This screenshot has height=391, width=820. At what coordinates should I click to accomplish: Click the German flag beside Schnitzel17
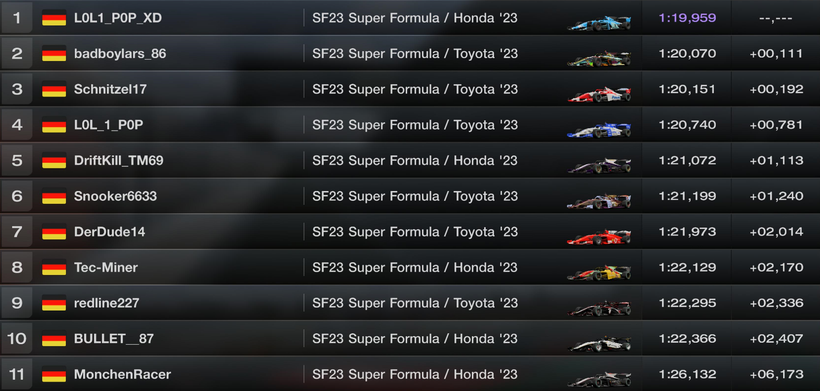(54, 89)
